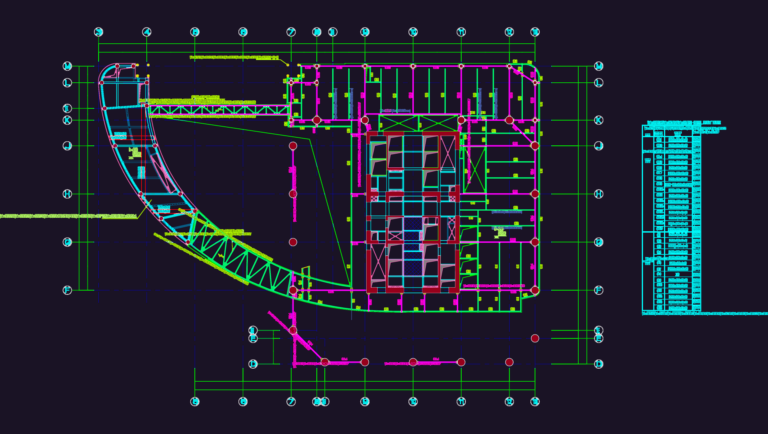Pick grid bubble 6 in the bottom axis row
Image resolution: width=768 pixels, height=434 pixels.
[x=243, y=402]
